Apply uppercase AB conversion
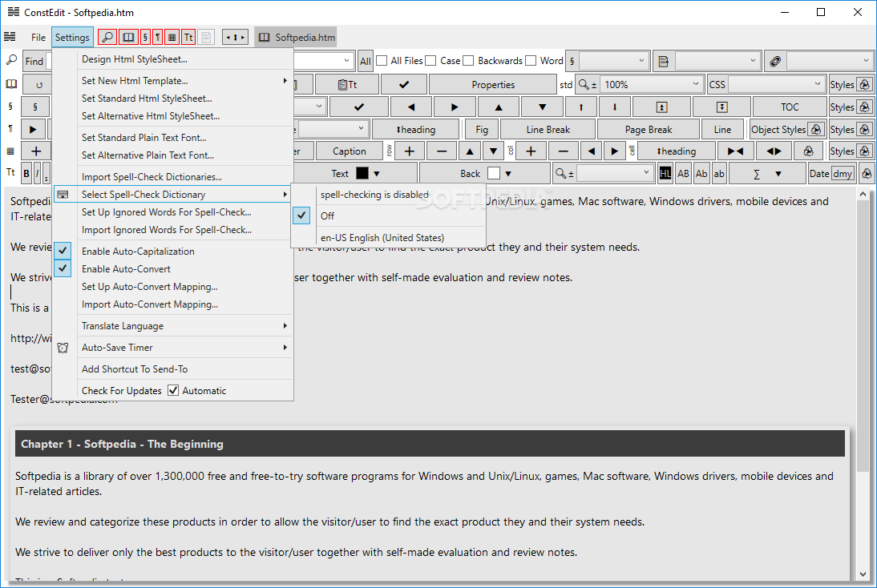Image resolution: width=877 pixels, height=588 pixels. (x=684, y=174)
